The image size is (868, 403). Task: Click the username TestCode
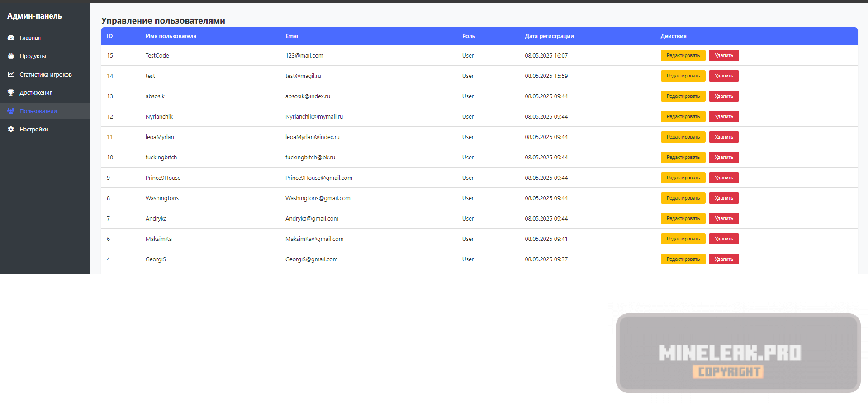coord(157,56)
